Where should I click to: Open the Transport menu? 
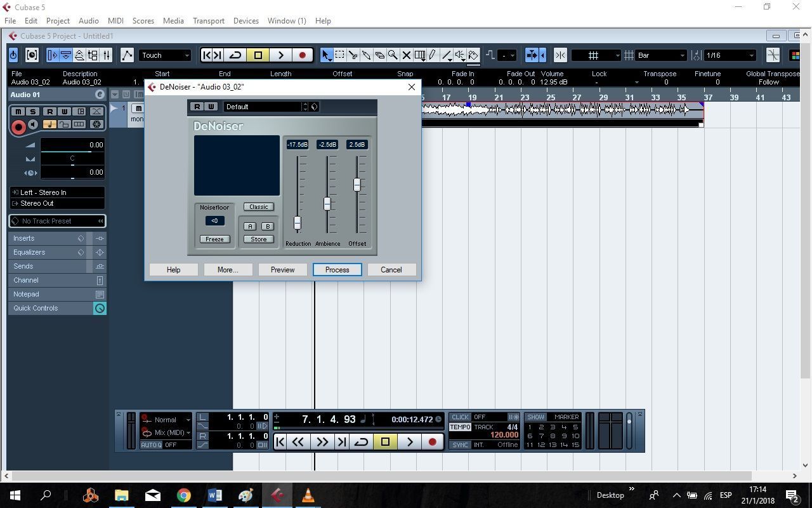click(x=208, y=20)
